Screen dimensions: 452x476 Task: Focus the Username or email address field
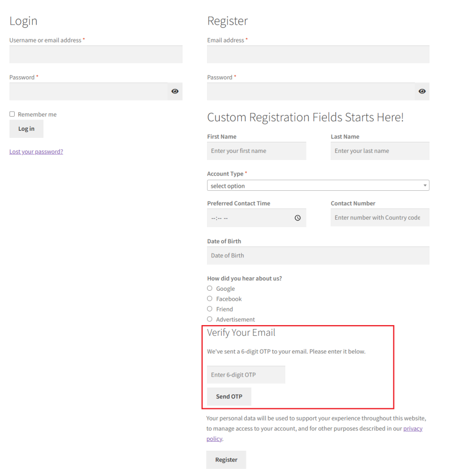point(96,54)
